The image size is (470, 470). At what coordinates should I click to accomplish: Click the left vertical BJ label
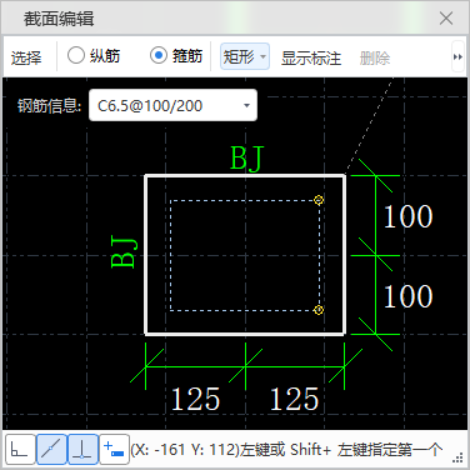click(x=123, y=252)
